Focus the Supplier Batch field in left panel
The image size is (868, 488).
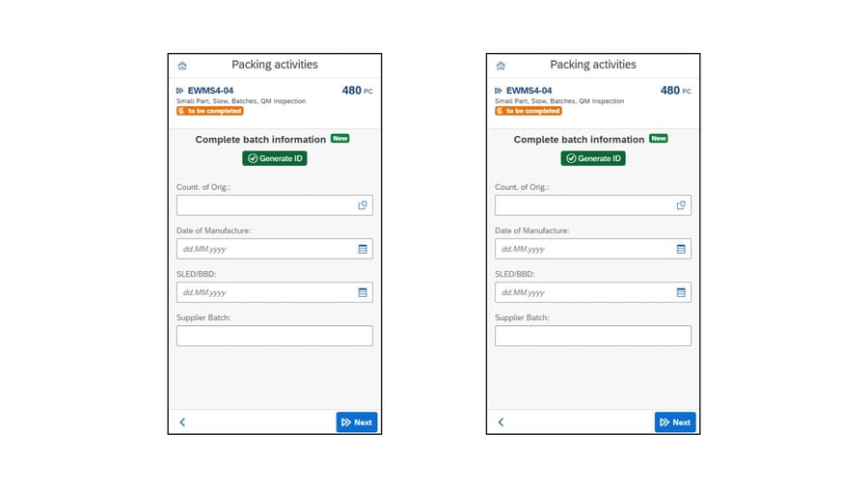pyautogui.click(x=274, y=336)
